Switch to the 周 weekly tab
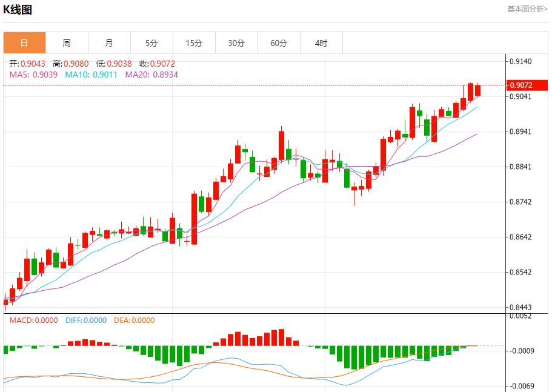This screenshot has height=392, width=552. coord(67,43)
